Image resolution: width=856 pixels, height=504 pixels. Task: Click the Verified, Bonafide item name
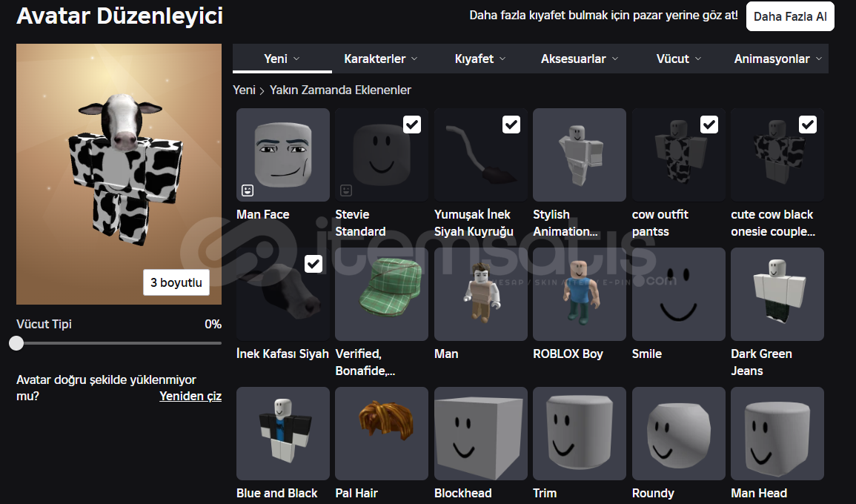365,362
